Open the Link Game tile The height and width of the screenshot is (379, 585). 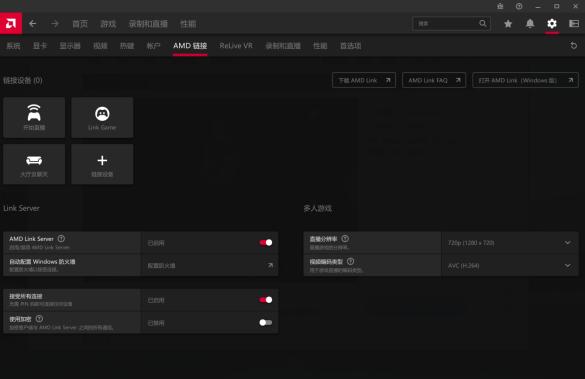click(102, 118)
